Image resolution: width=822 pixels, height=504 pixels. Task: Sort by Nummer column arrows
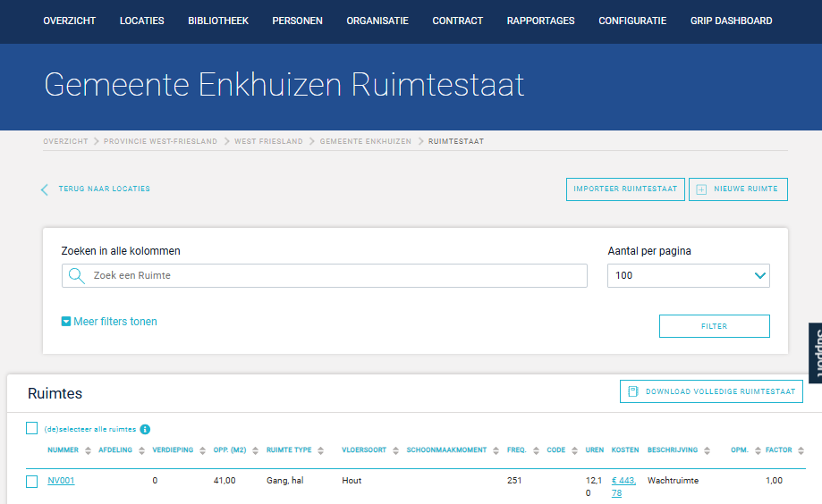click(x=88, y=450)
